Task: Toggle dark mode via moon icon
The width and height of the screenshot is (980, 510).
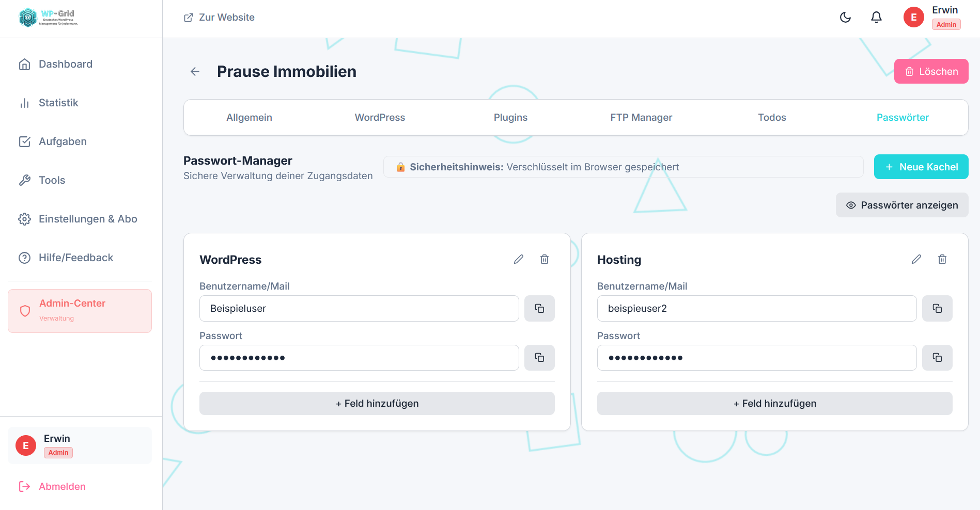Action: 845,17
